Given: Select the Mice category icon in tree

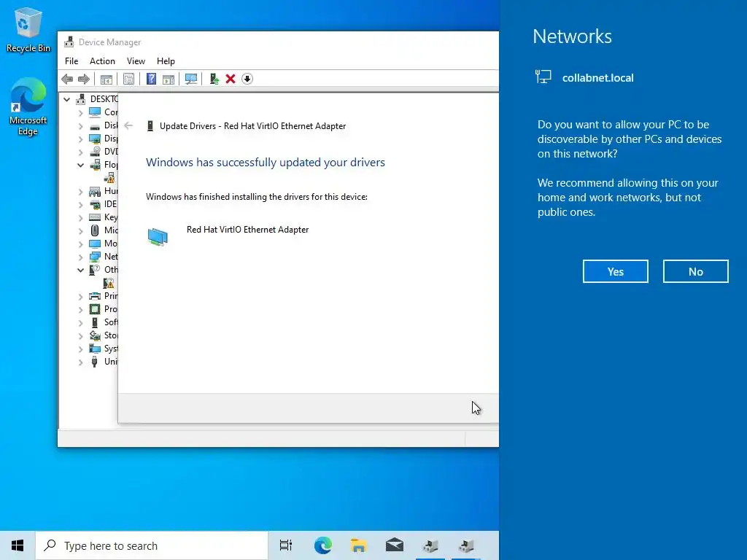Looking at the screenshot, I should pos(95,230).
